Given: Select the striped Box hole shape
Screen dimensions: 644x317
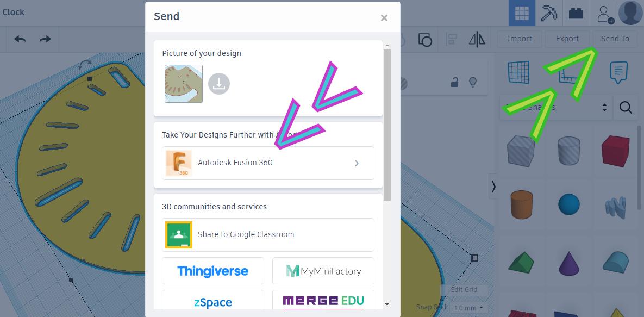Looking at the screenshot, I should (521, 151).
